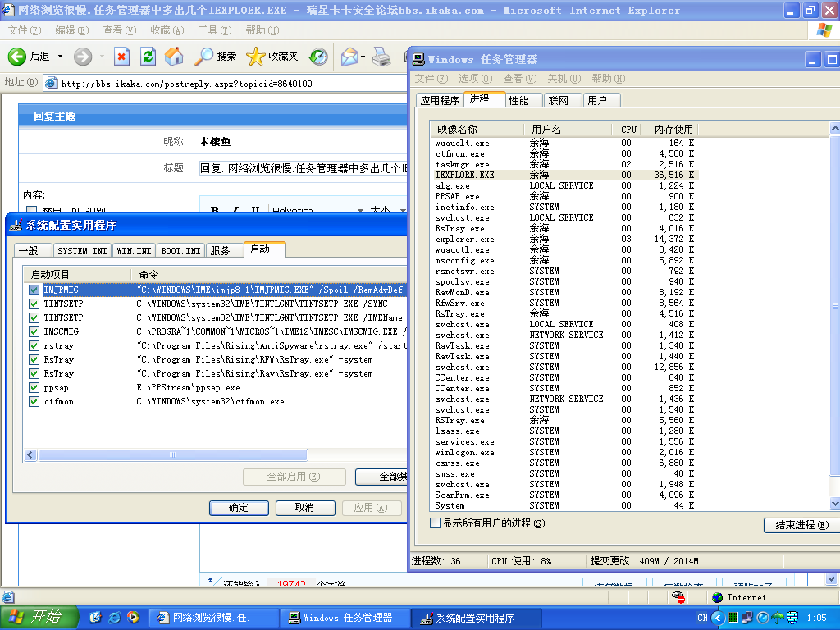This screenshot has height=630, width=840.
Task: Click Show Desktop quick launch icon
Action: 95,618
